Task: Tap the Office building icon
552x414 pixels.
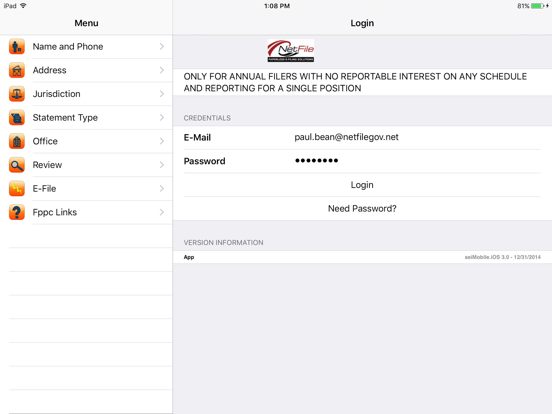Action: coord(17,141)
